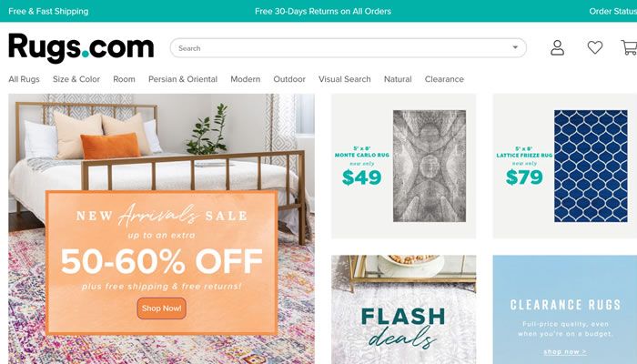Viewport: 637px width, 364px height.
Task: Open the wishlist heart icon
Action: point(595,47)
